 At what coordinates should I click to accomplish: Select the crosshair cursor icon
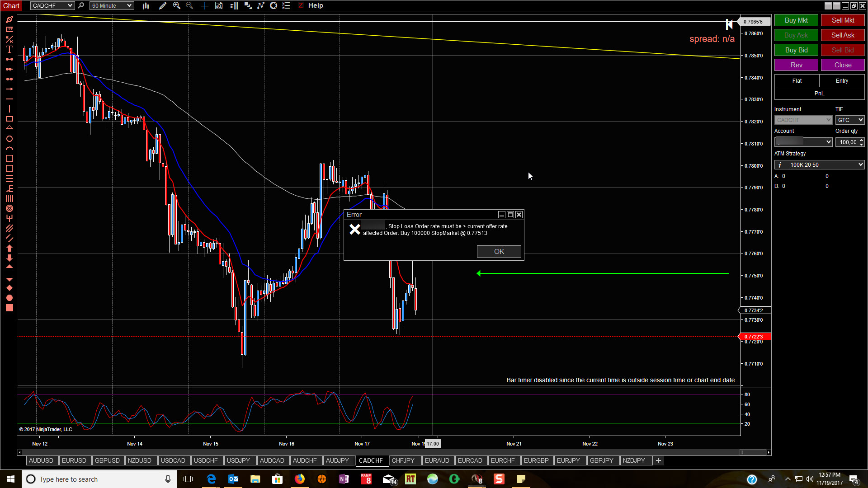[205, 5]
